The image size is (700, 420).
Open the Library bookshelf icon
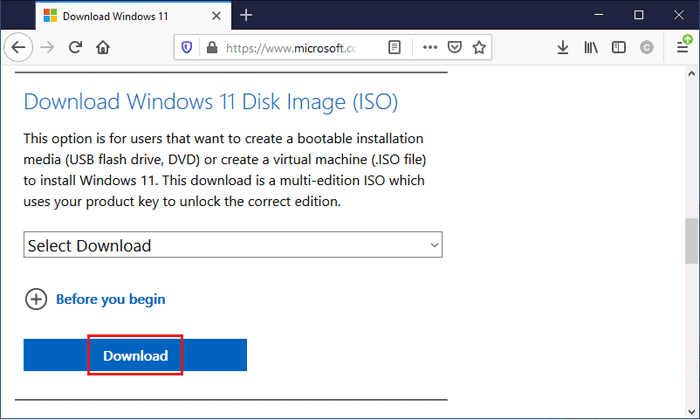(x=591, y=47)
